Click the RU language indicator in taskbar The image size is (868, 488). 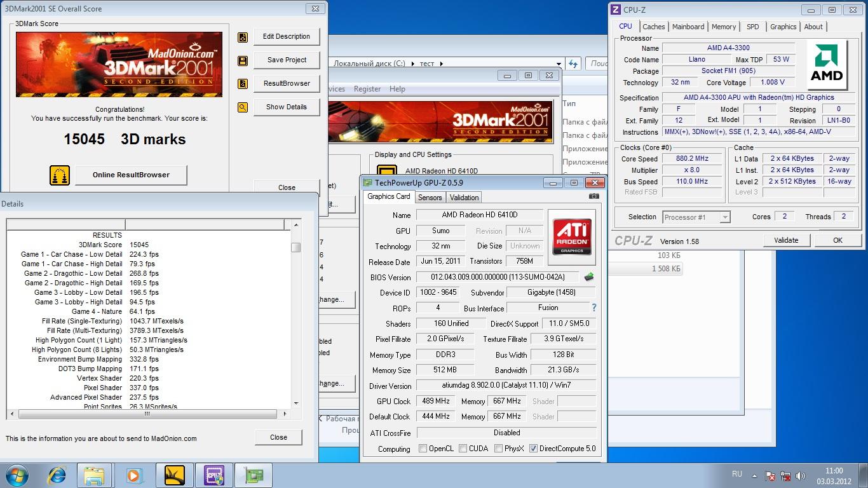click(x=737, y=474)
